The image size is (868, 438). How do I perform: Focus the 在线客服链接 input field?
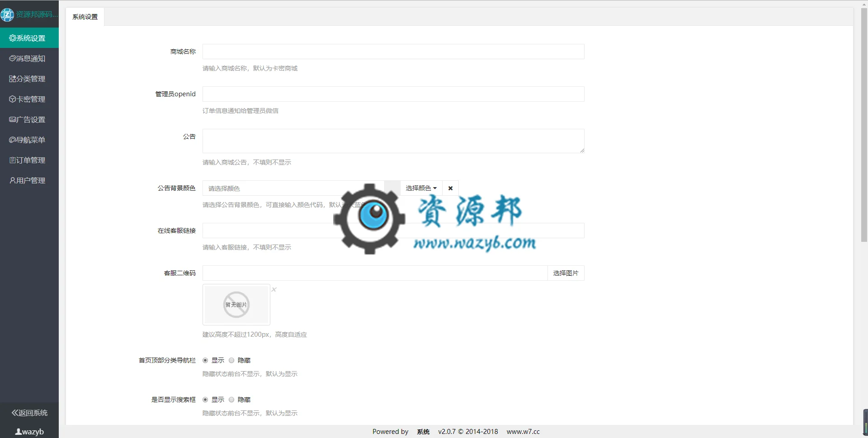pyautogui.click(x=393, y=231)
